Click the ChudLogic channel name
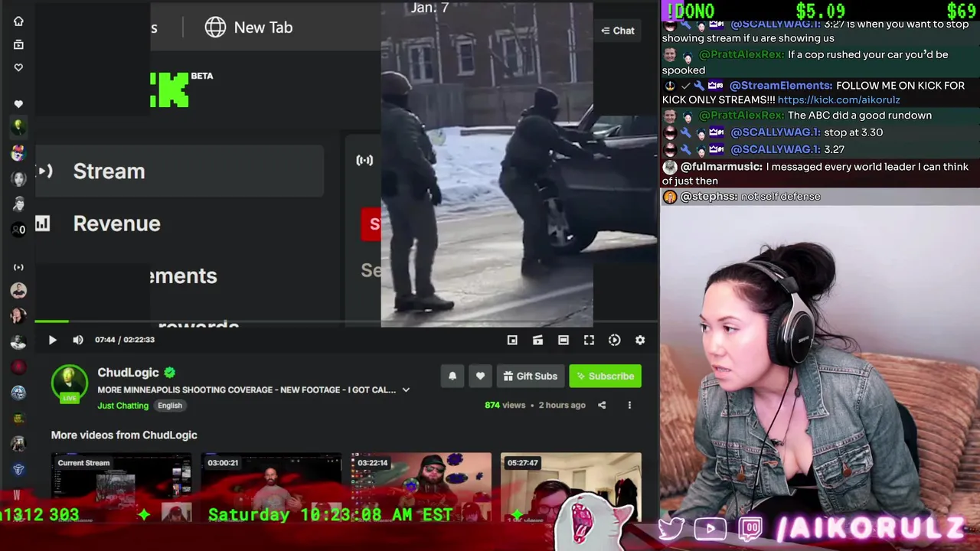This screenshot has height=551, width=980. tap(128, 373)
